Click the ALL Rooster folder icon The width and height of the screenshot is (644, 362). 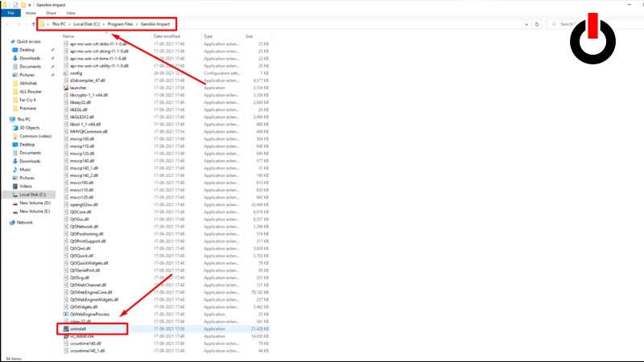[x=15, y=92]
